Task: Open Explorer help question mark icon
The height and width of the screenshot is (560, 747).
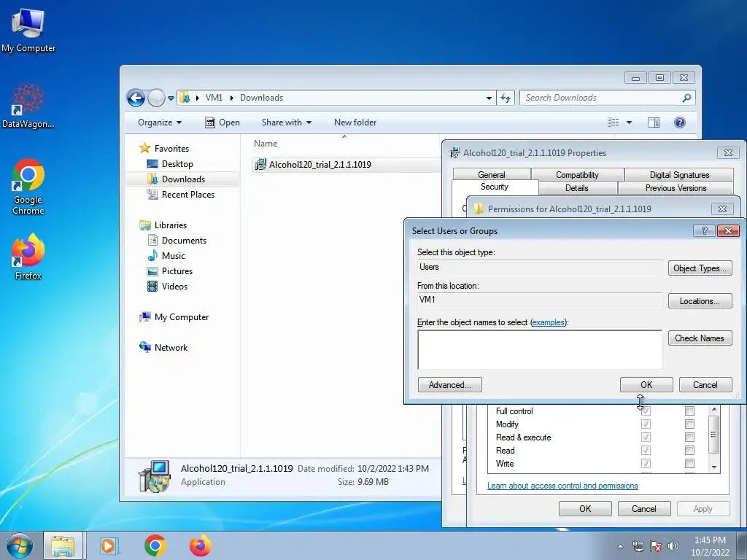Action: click(x=679, y=122)
